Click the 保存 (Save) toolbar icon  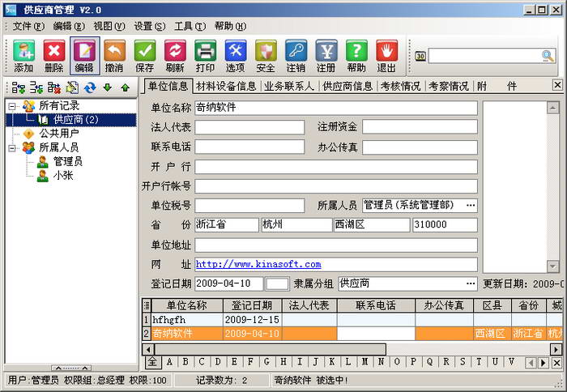tap(145, 56)
